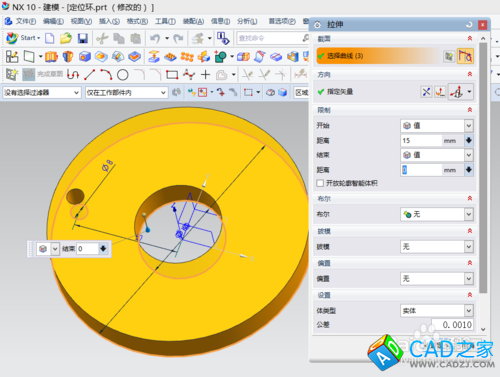Select the Line sketch tool
500x377 pixels.
coord(89,75)
